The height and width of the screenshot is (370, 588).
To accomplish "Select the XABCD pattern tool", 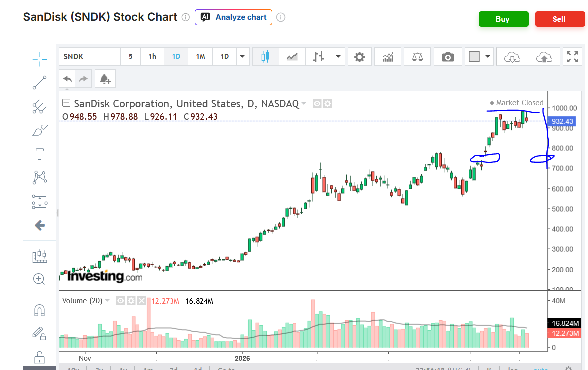I will coord(40,177).
